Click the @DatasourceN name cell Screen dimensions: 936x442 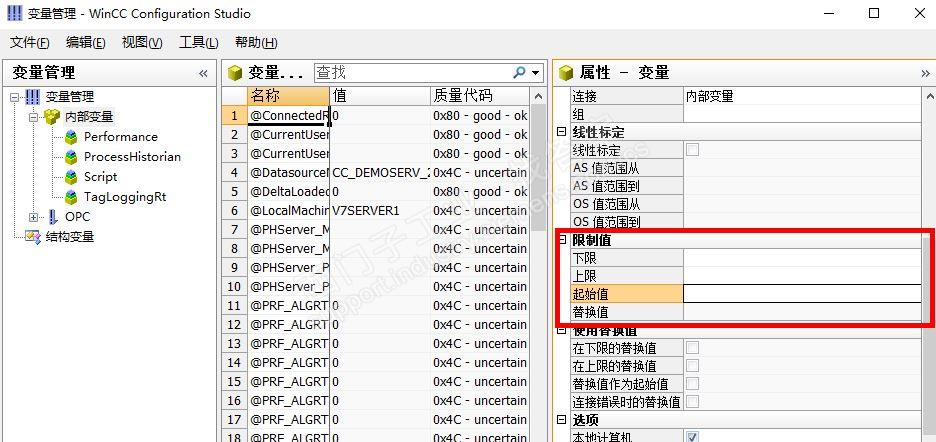pyautogui.click(x=288, y=173)
